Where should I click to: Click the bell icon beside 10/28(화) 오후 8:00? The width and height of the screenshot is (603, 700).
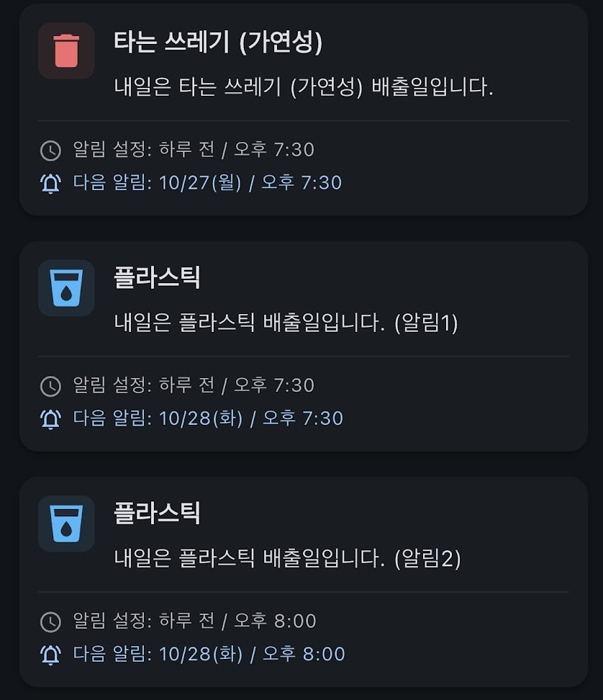coord(50,655)
